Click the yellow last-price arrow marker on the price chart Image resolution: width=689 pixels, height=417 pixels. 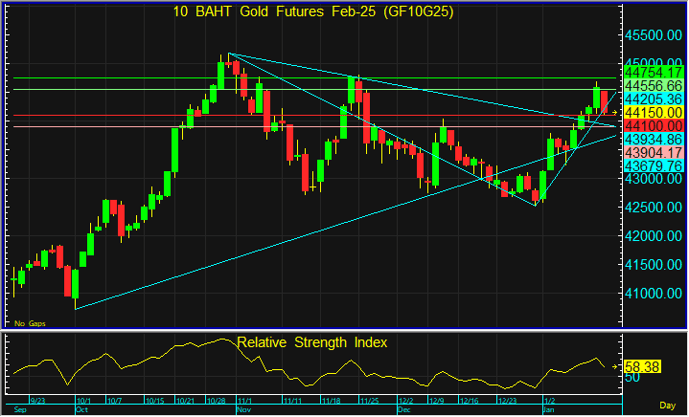click(614, 112)
